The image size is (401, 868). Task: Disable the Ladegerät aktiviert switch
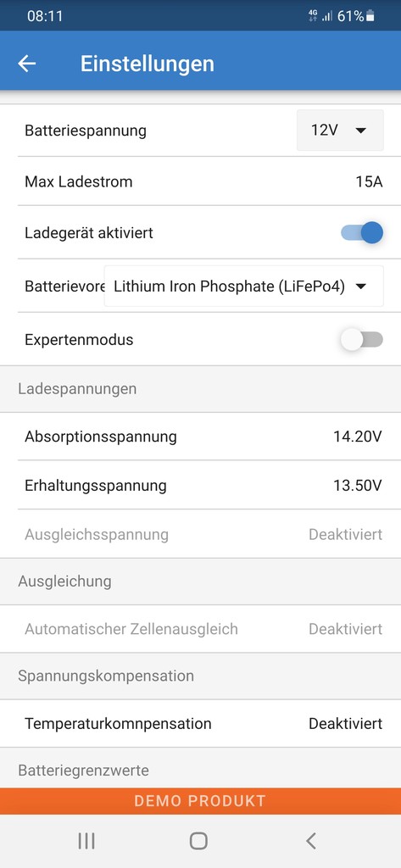coord(362,233)
